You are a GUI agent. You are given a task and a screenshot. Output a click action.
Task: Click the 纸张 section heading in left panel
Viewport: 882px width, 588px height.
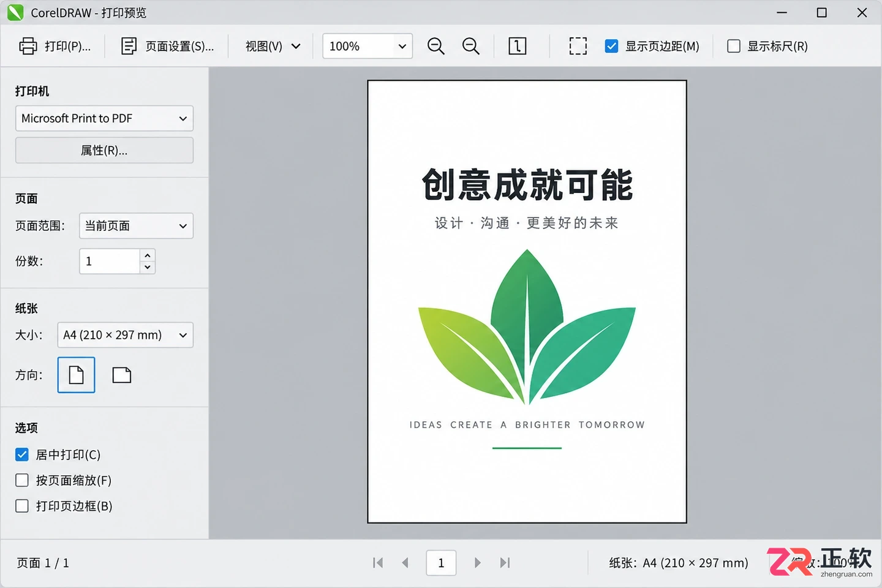(26, 308)
